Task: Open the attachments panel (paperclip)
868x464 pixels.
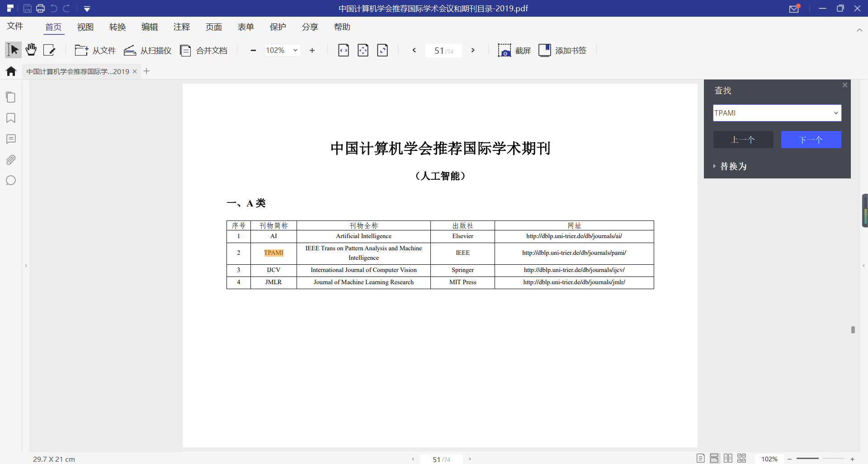Action: (x=11, y=159)
